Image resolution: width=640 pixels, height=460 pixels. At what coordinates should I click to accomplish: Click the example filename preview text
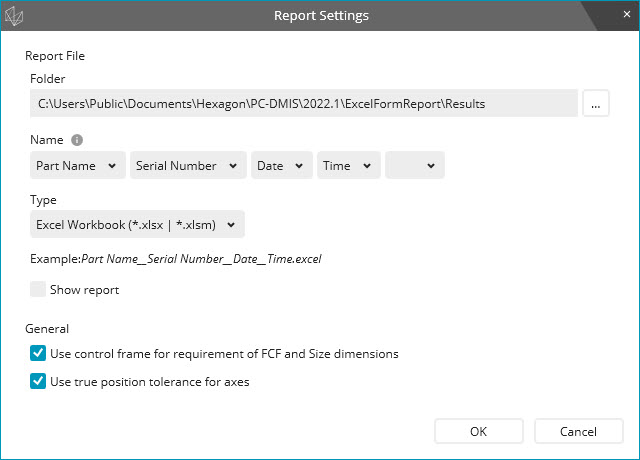(x=201, y=258)
